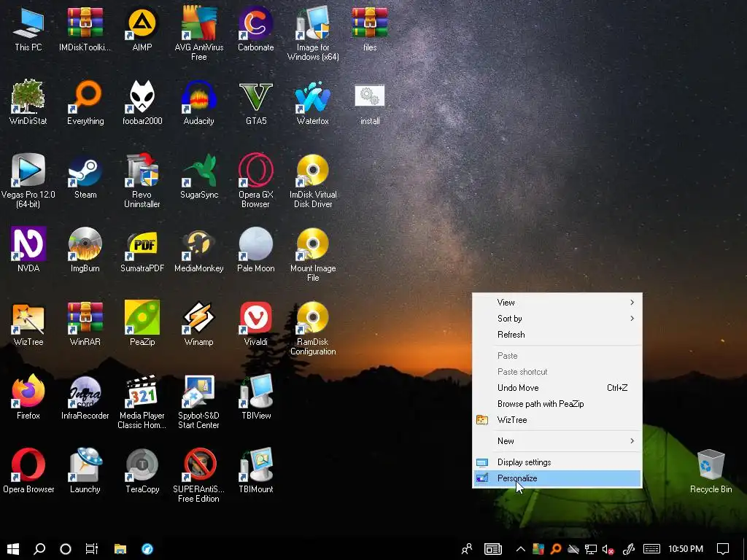Viewport: 747px width, 560px height.
Task: Select the MediaMonkey icon
Action: pos(198,244)
